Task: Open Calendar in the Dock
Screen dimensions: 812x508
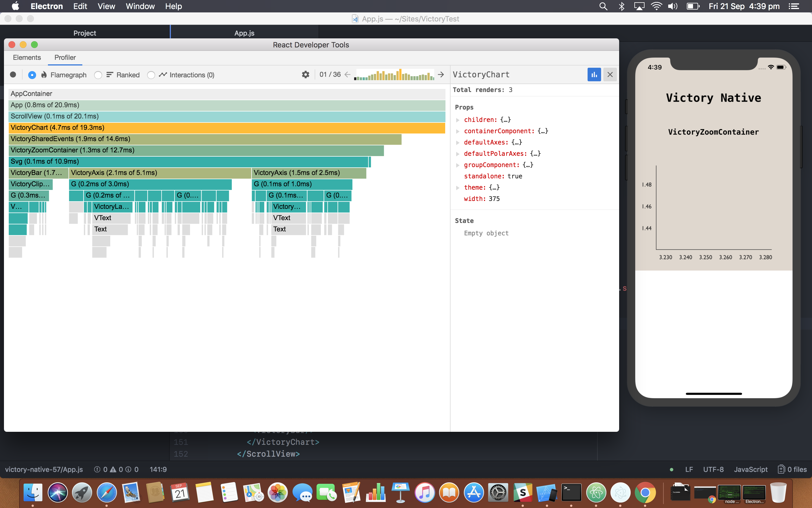Action: coord(180,492)
